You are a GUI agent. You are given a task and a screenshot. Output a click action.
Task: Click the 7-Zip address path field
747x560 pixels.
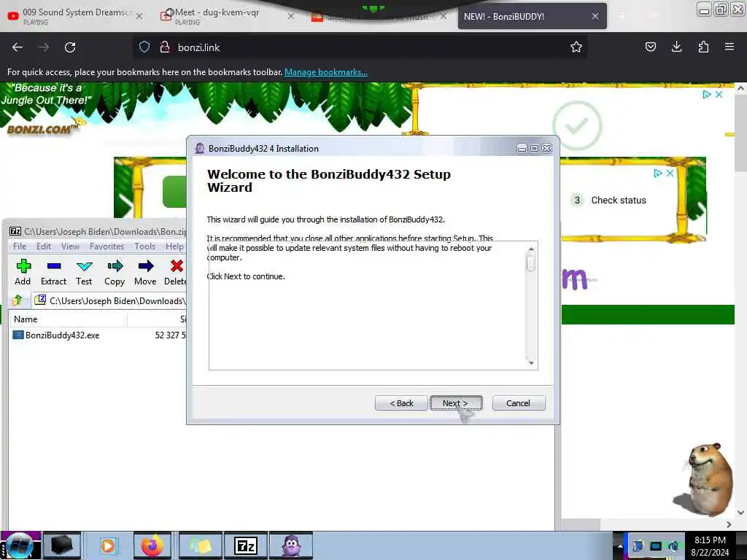(111, 300)
